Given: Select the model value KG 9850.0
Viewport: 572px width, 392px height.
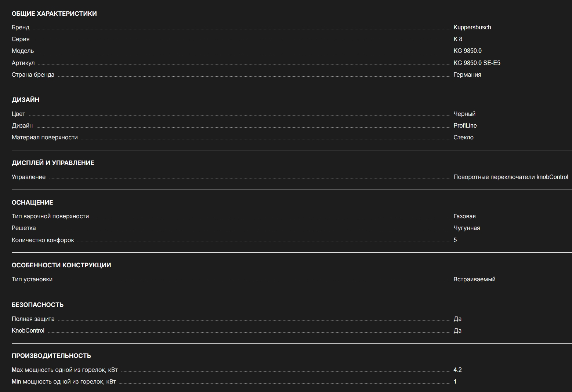Looking at the screenshot, I should [467, 51].
